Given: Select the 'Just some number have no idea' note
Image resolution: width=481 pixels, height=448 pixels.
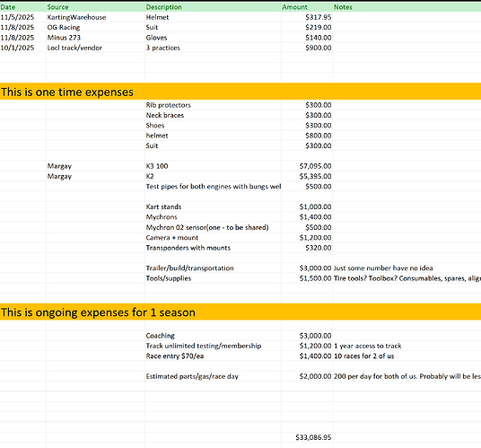Looking at the screenshot, I should 383,268.
